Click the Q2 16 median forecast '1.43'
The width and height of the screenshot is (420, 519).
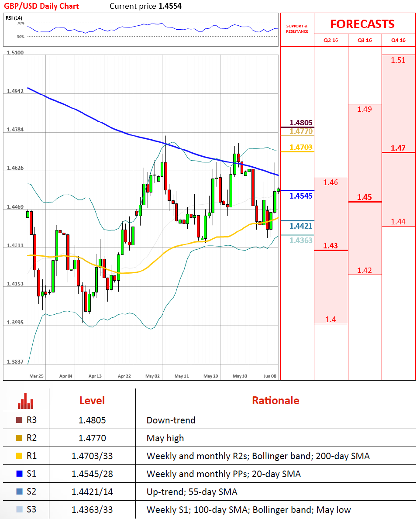click(330, 246)
